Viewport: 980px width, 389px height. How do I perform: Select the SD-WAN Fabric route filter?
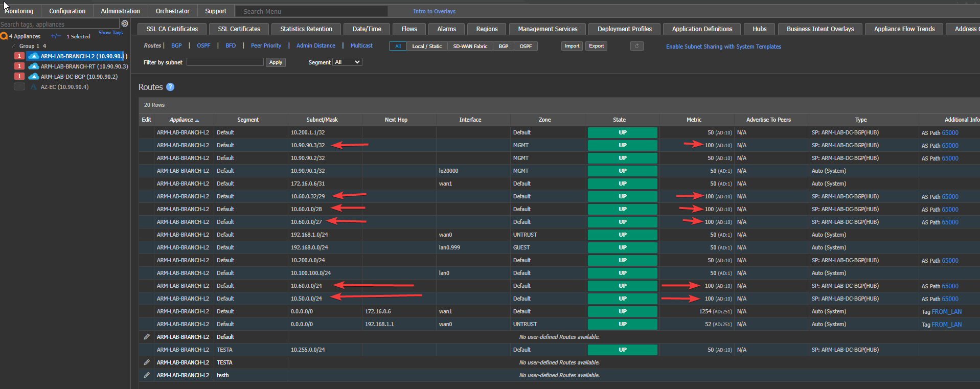click(x=470, y=46)
